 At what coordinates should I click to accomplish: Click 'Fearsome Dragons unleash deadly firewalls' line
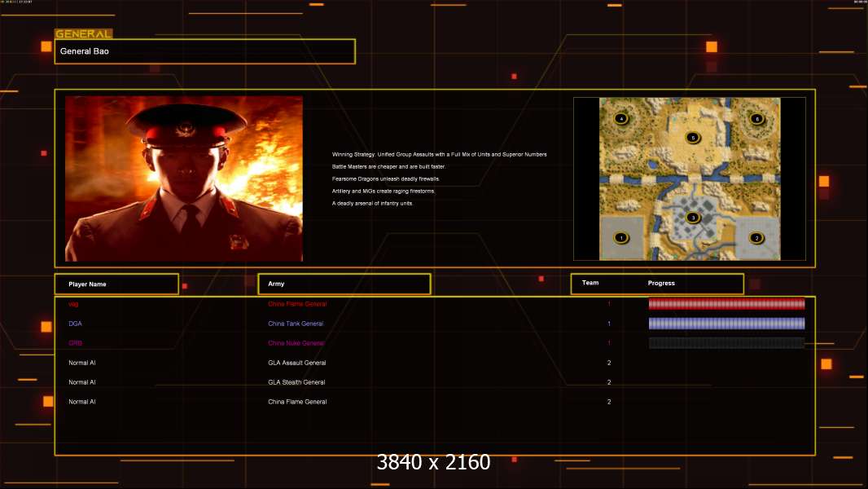(386, 178)
